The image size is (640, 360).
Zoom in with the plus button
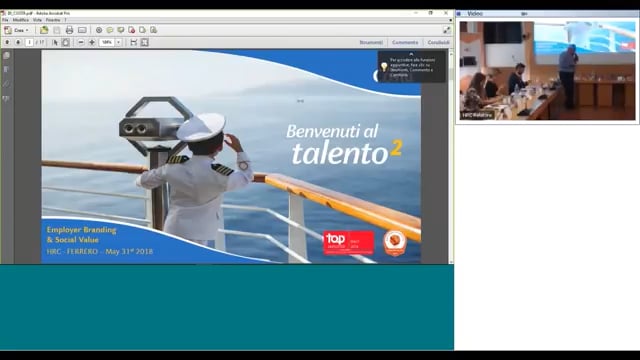click(x=92, y=42)
